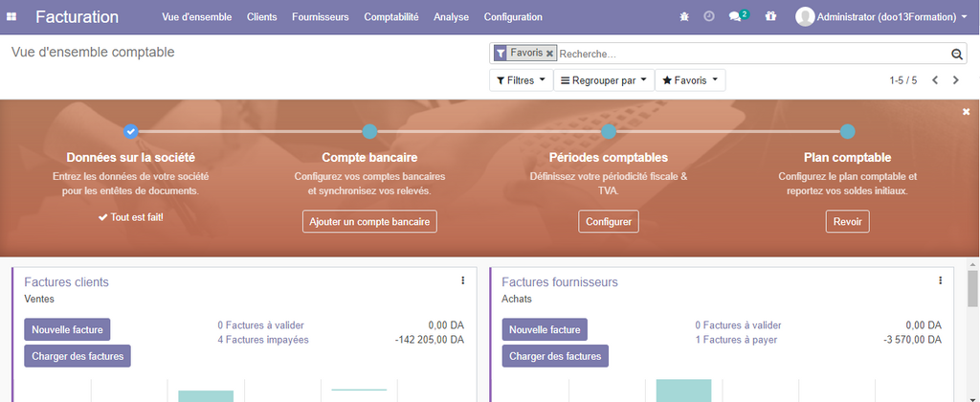Image resolution: width=980 pixels, height=402 pixels.
Task: Open the Fournisseurs menu
Action: point(320,17)
